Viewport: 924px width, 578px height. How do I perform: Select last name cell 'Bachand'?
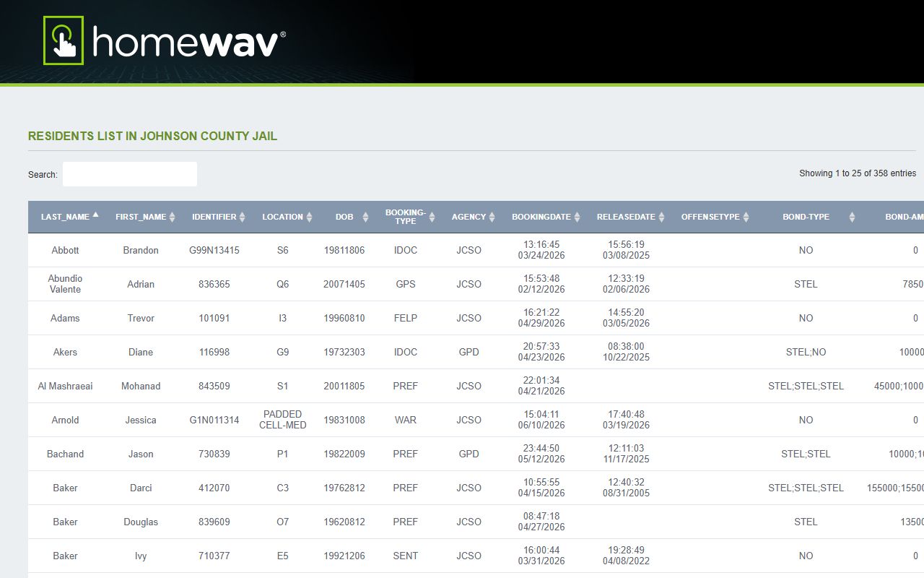(65, 454)
